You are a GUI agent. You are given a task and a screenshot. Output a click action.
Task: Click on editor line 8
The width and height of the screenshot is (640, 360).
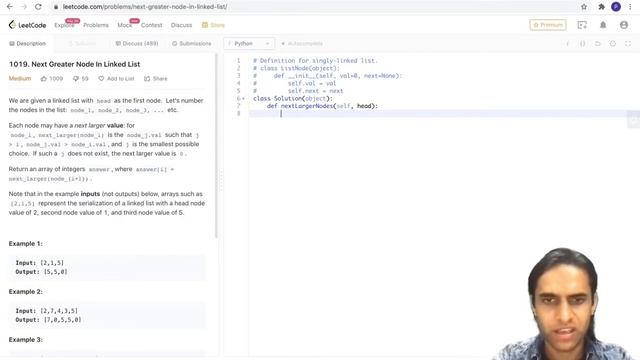point(443,113)
